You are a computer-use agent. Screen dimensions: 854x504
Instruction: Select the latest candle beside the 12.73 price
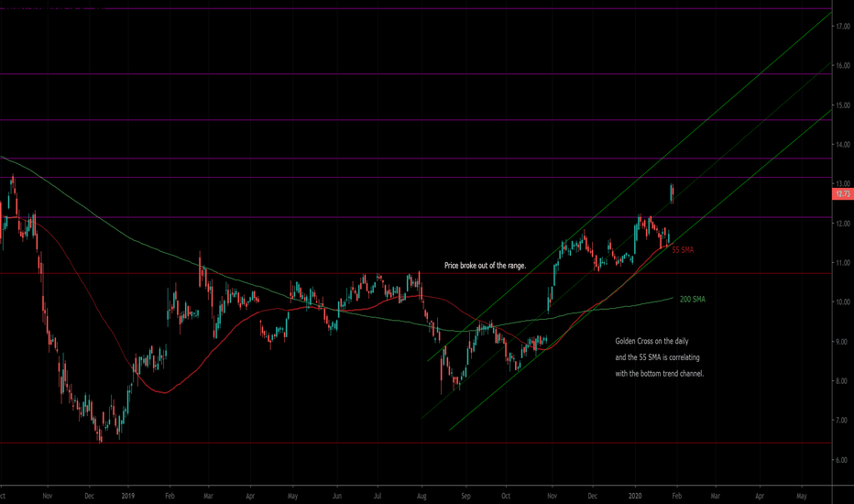[x=672, y=194]
